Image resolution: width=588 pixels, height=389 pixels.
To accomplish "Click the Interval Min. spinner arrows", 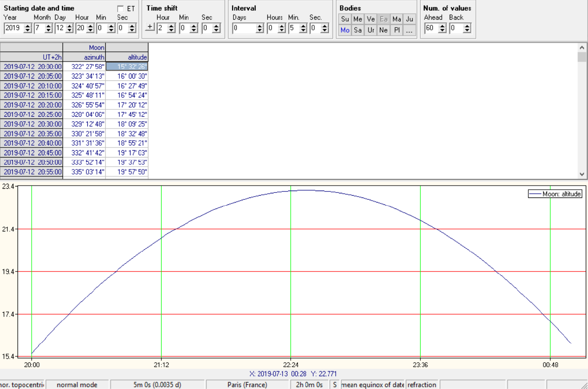I will (x=303, y=28).
